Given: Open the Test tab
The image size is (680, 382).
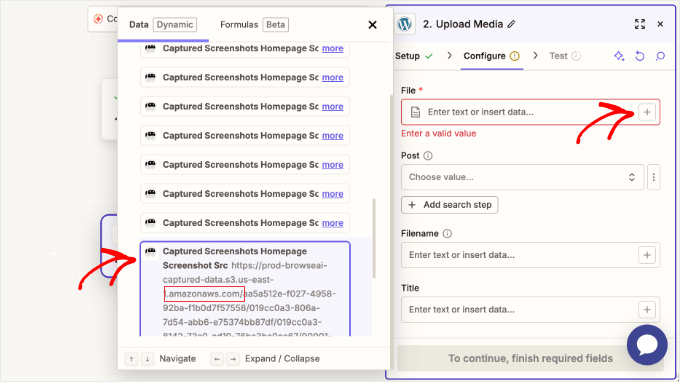Looking at the screenshot, I should pyautogui.click(x=565, y=56).
